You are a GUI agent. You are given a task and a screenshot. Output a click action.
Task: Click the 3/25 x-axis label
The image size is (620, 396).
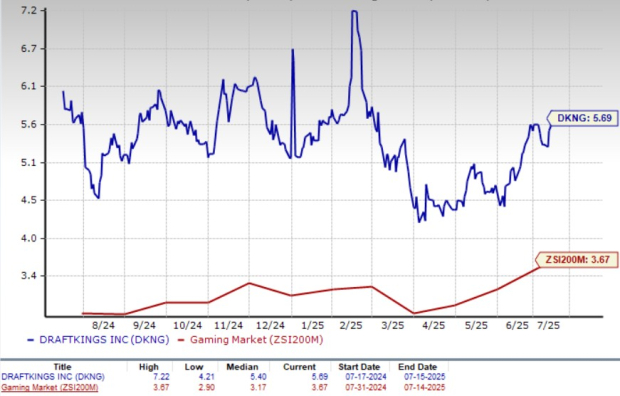click(393, 326)
